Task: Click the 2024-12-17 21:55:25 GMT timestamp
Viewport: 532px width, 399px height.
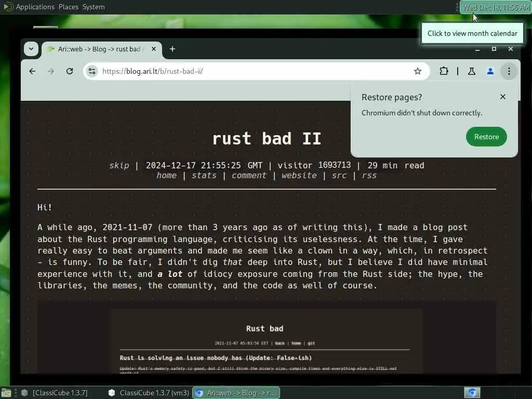Action: pyautogui.click(x=204, y=166)
